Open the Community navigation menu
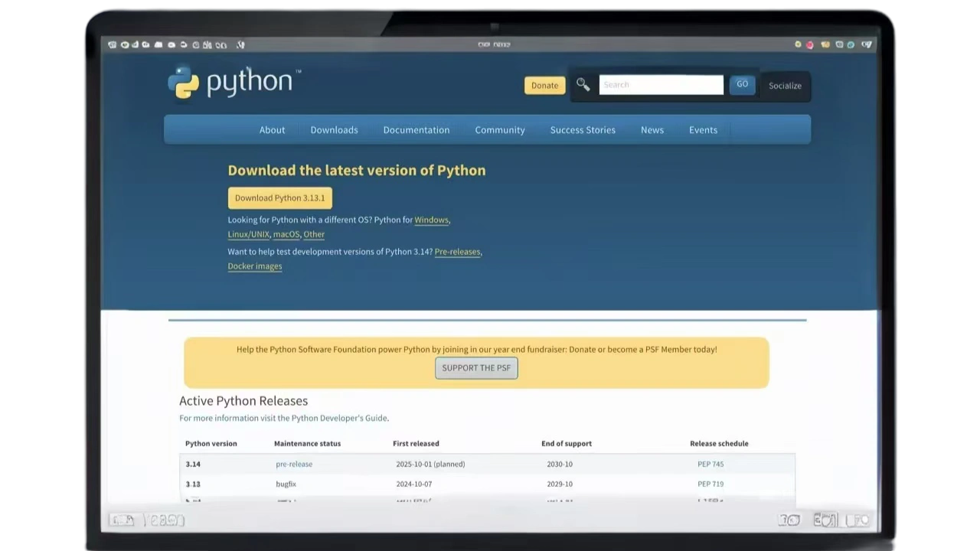The image size is (980, 551). 500,130
